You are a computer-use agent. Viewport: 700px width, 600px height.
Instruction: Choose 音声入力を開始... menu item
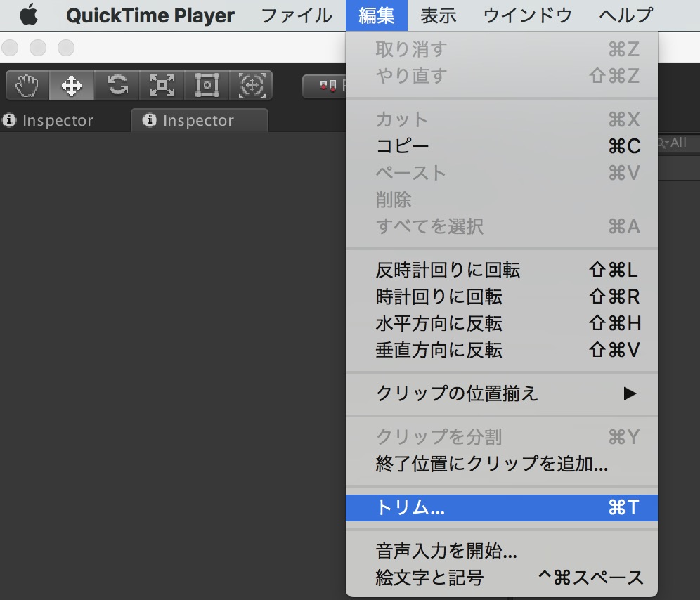click(x=502, y=551)
